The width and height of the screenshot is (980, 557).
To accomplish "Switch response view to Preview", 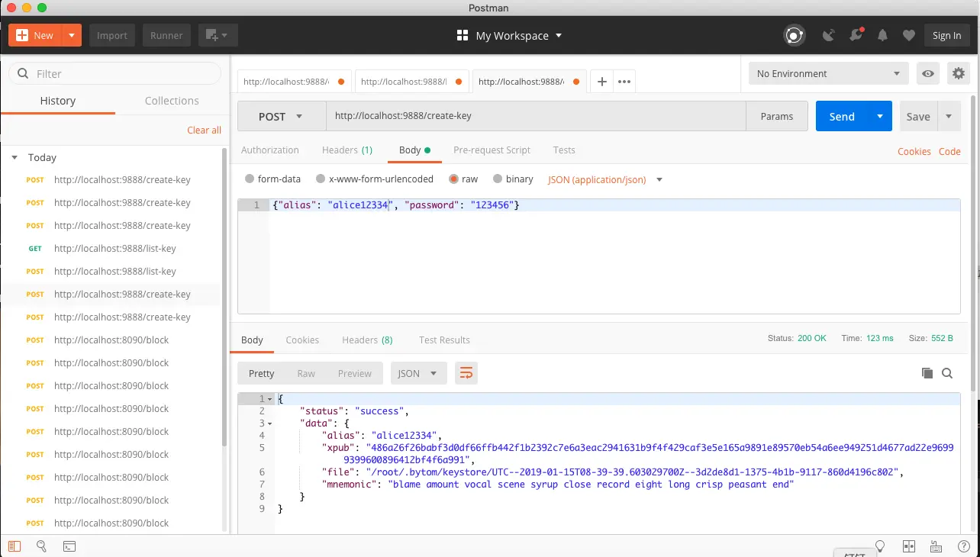I will [x=354, y=373].
